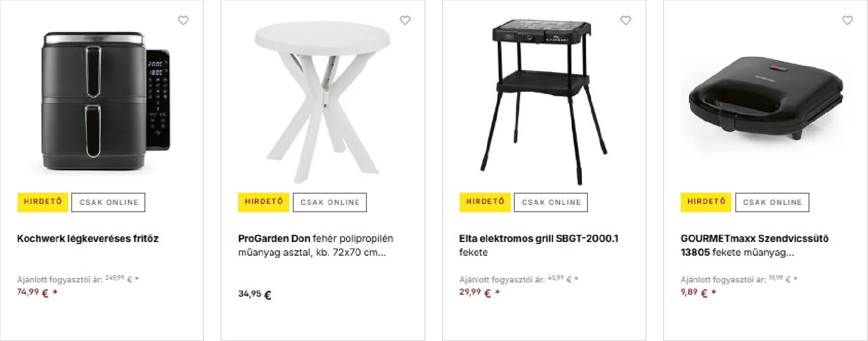Screen dimensions: 868x341
Task: Click the 74,99 € price
Action: [x=33, y=293]
